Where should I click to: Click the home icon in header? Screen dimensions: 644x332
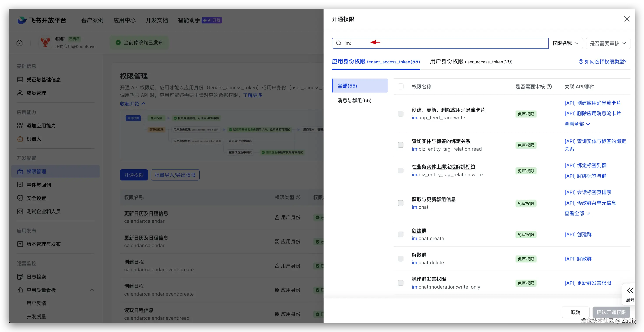19,43
